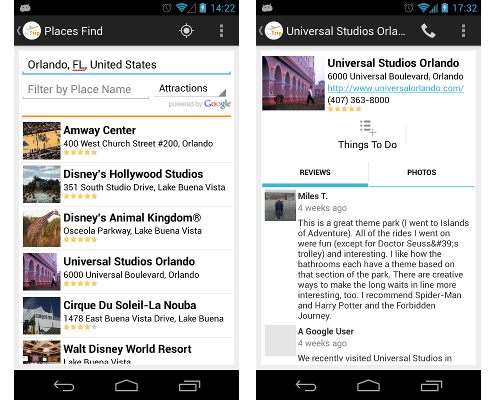Open the Disney's Animal Kingdom giraffe thumbnail
This screenshot has width=500, height=400.
pyautogui.click(x=42, y=228)
